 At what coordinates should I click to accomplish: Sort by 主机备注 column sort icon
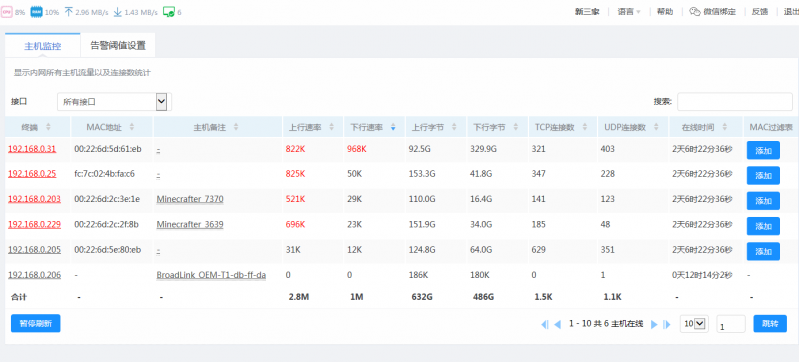235,127
